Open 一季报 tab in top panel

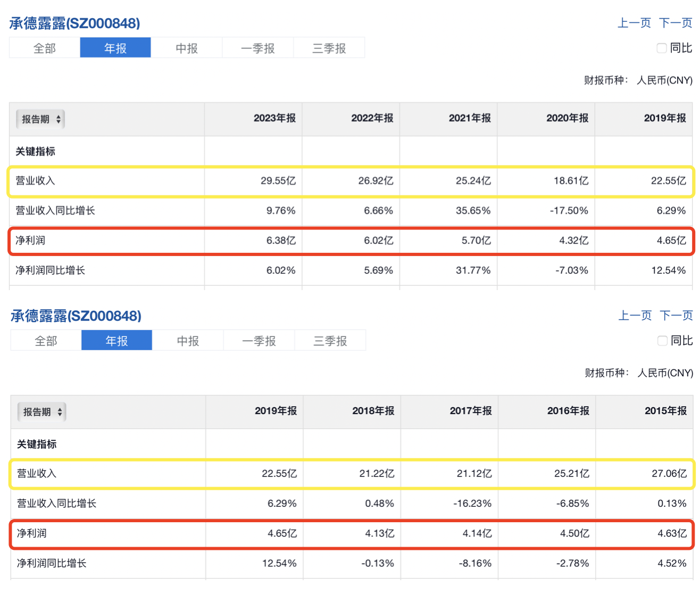(258, 48)
